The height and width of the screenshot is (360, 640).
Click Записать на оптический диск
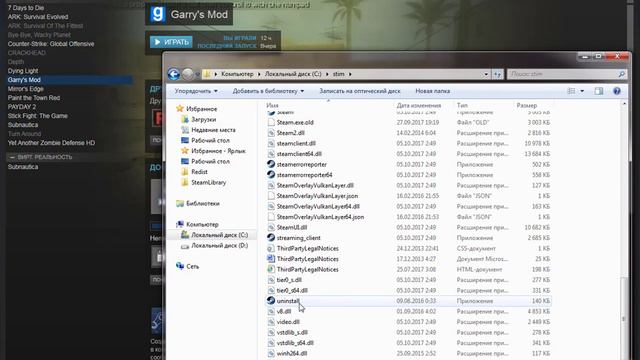(360, 91)
